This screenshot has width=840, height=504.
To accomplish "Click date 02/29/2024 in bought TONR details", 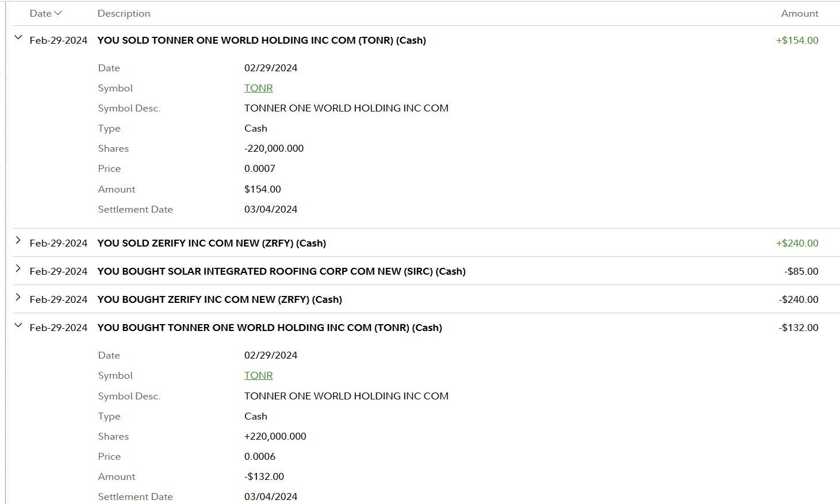I will coord(271,355).
